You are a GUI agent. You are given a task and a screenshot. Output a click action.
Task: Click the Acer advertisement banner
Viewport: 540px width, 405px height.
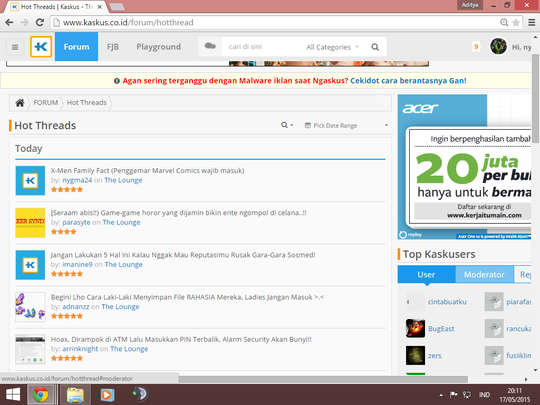(x=464, y=167)
